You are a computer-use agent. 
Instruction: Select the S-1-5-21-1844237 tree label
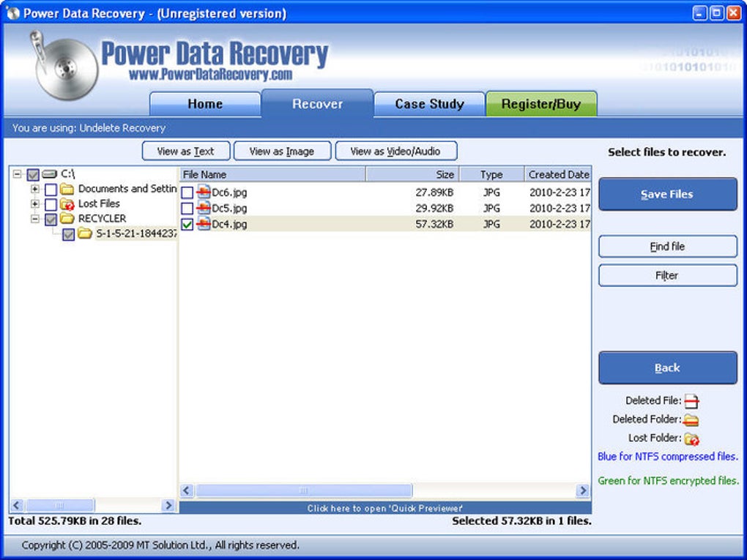pyautogui.click(x=136, y=234)
